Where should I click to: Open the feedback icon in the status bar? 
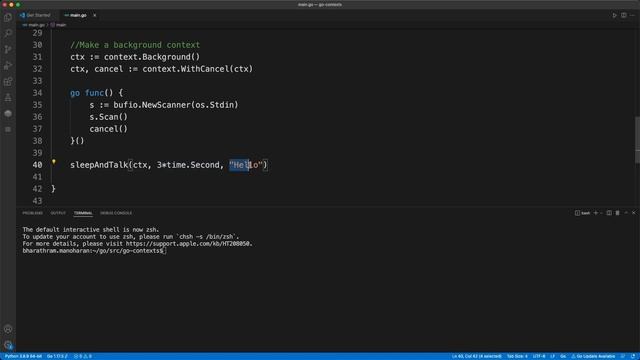(x=623, y=356)
